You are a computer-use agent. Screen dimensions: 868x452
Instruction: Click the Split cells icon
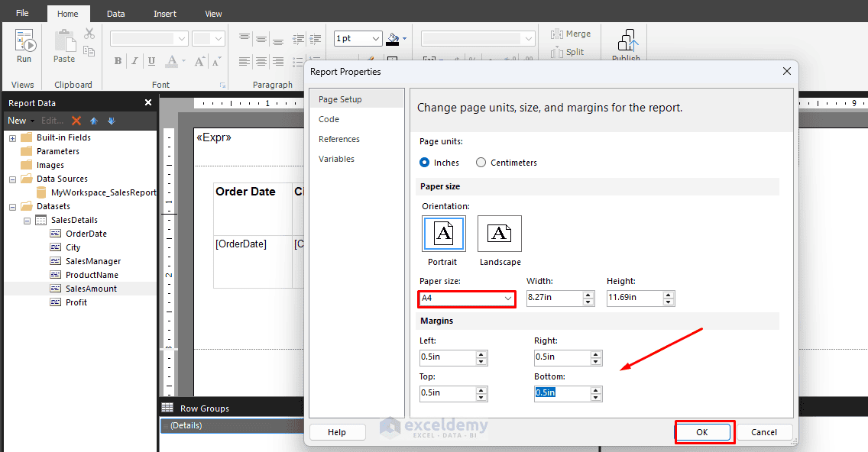(556, 52)
